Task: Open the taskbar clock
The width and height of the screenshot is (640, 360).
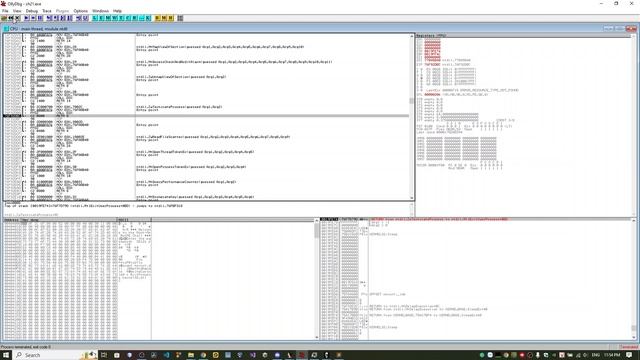Action: pyautogui.click(x=612, y=355)
